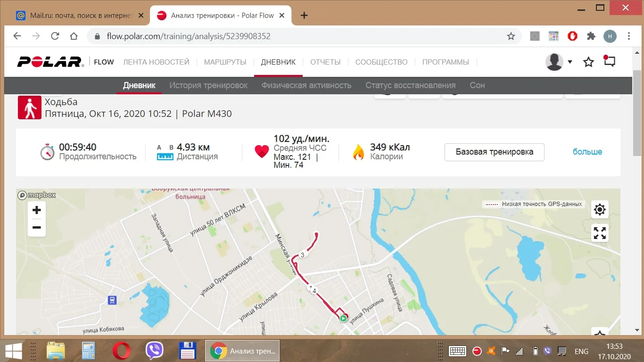Click the Polar Flow favorites star icon
This screenshot has width=644, height=362.
(588, 62)
